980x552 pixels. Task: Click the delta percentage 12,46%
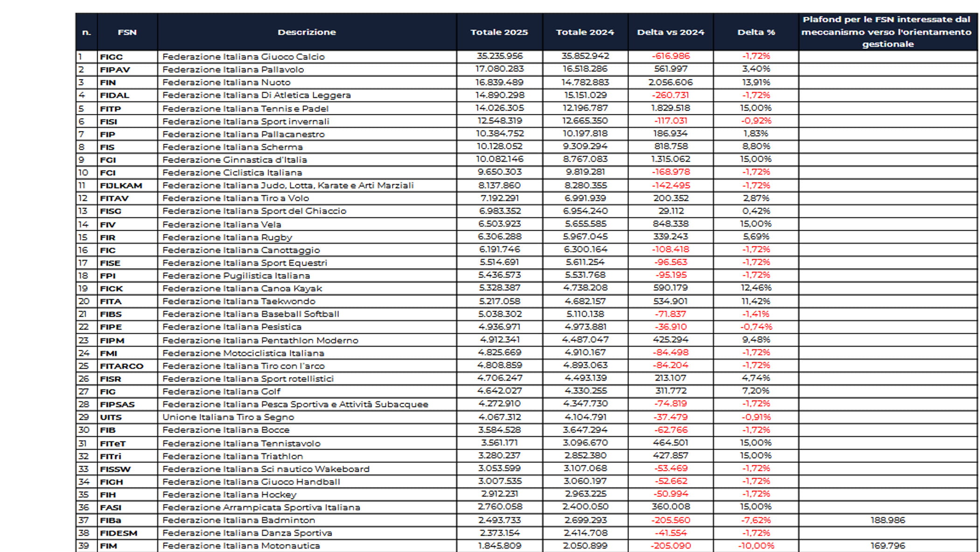(x=756, y=288)
